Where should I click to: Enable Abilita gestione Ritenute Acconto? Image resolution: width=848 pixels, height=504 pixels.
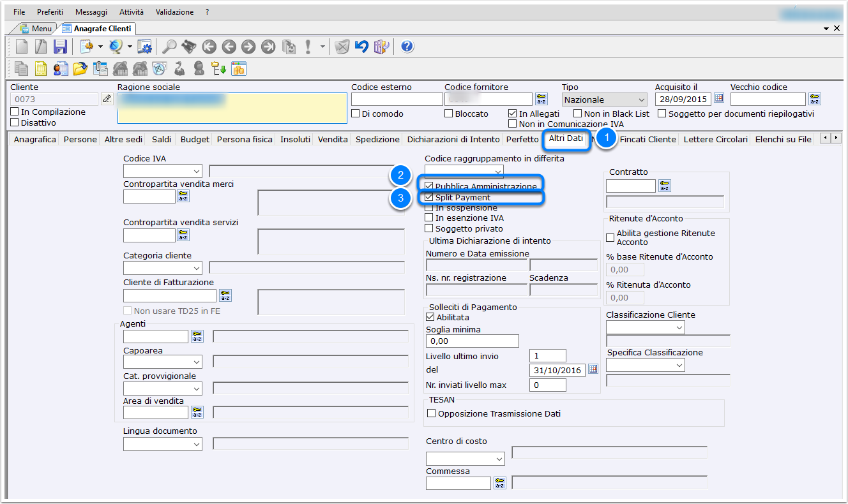[x=610, y=237]
